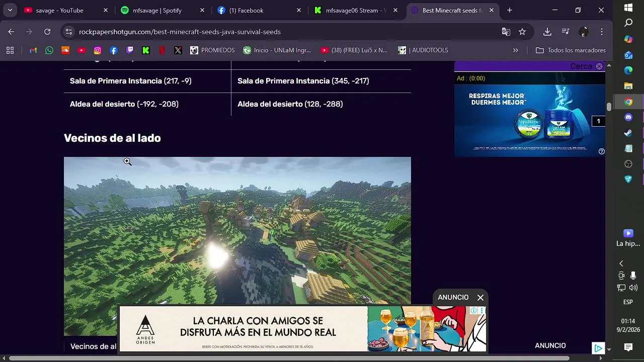This screenshot has width=644, height=362.
Task: Open the tab search dropdown
Action: tap(10, 10)
